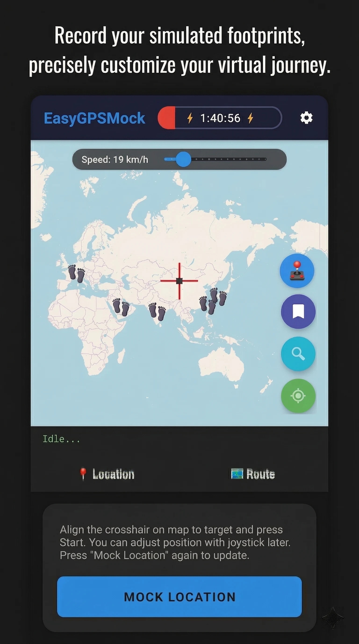The image size is (359, 644).
Task: Click the right lightning bolt icon
Action: (250, 118)
